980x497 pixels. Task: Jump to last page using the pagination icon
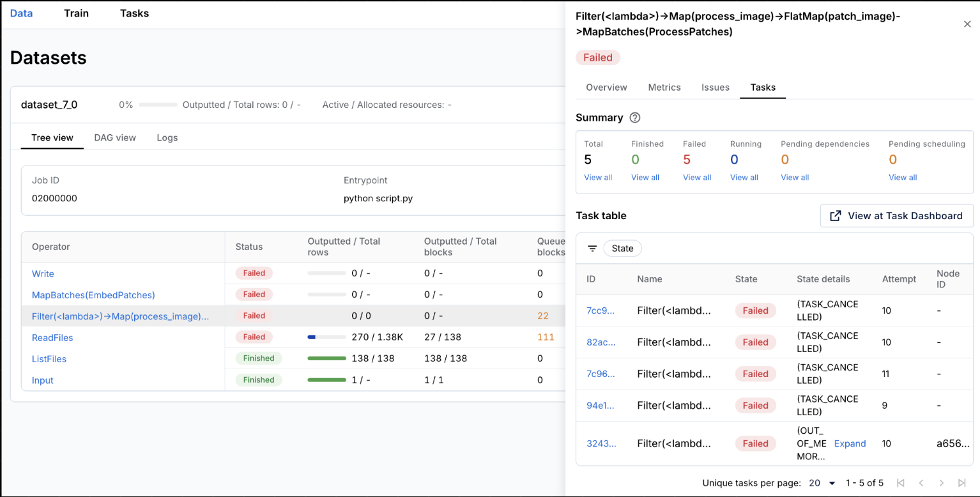click(963, 483)
